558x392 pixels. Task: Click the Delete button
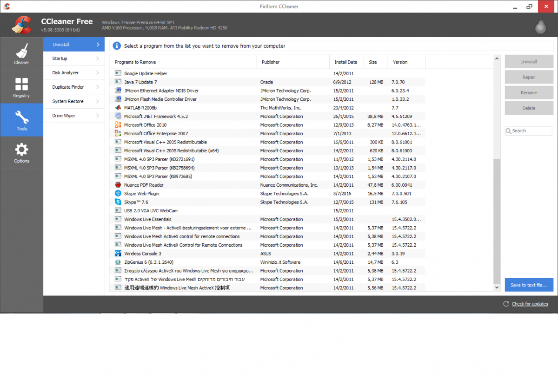pos(529,108)
